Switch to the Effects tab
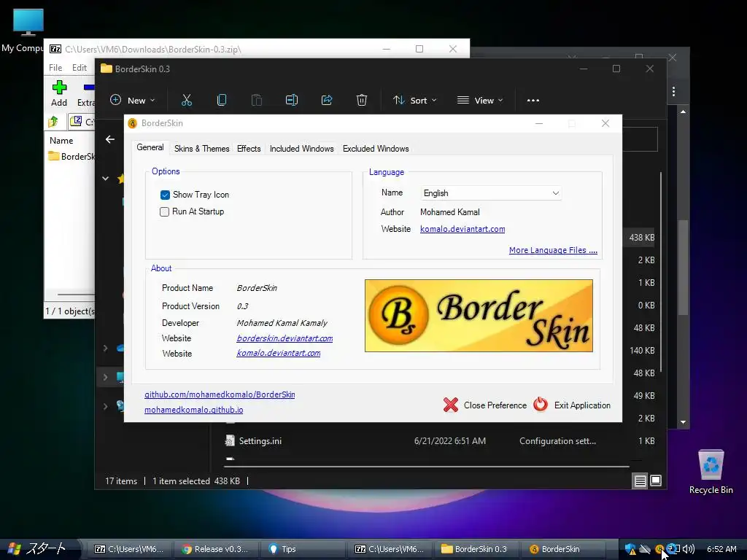This screenshot has width=747, height=560. [249, 149]
